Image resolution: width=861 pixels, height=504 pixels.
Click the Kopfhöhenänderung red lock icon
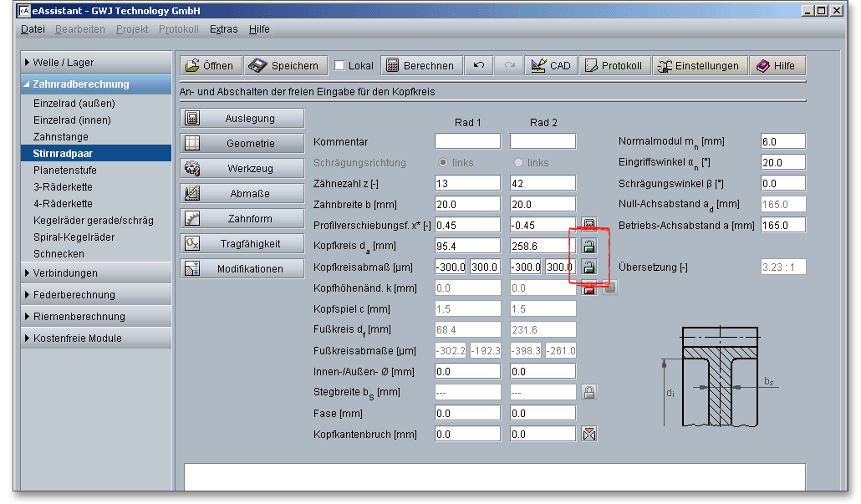(588, 288)
